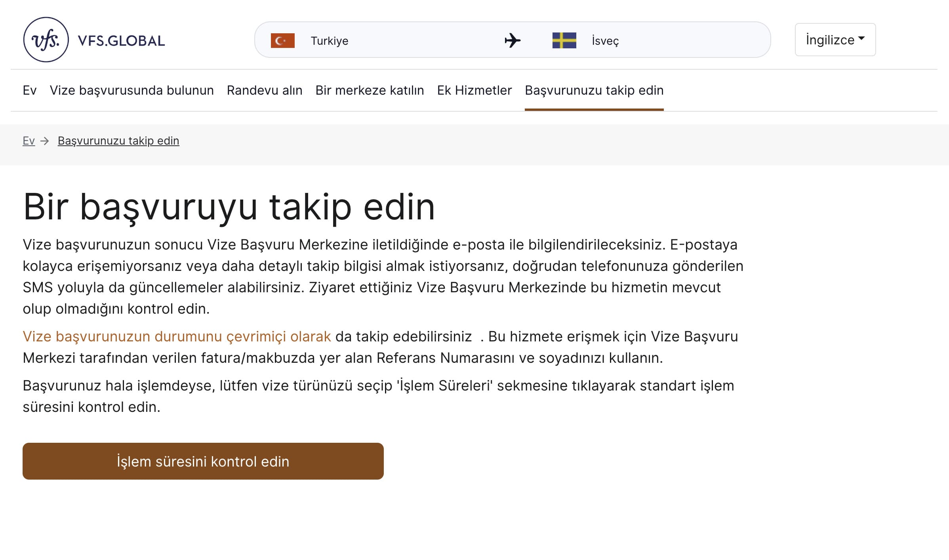The image size is (949, 560).
Task: Click the İşlem süresini kontrol edin button
Action: point(203,461)
